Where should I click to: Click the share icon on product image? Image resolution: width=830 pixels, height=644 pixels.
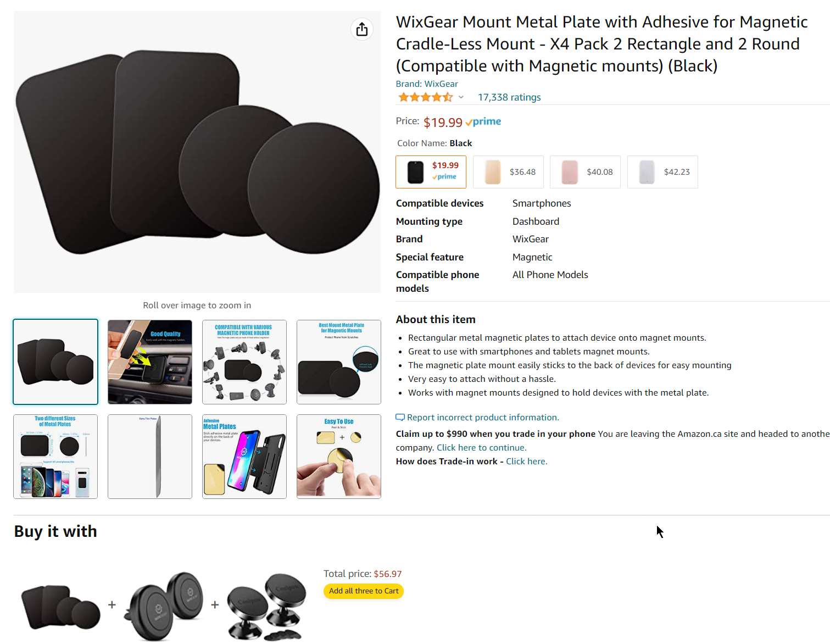[x=361, y=29]
